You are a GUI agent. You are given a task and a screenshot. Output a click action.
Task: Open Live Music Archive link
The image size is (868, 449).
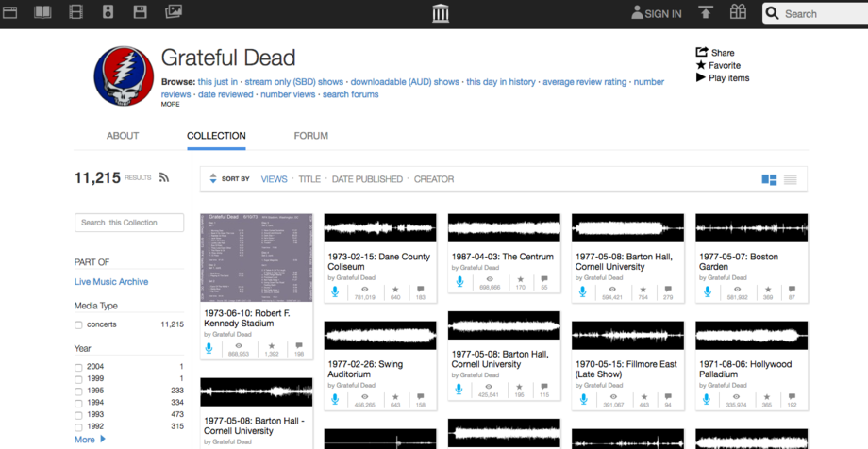(111, 282)
